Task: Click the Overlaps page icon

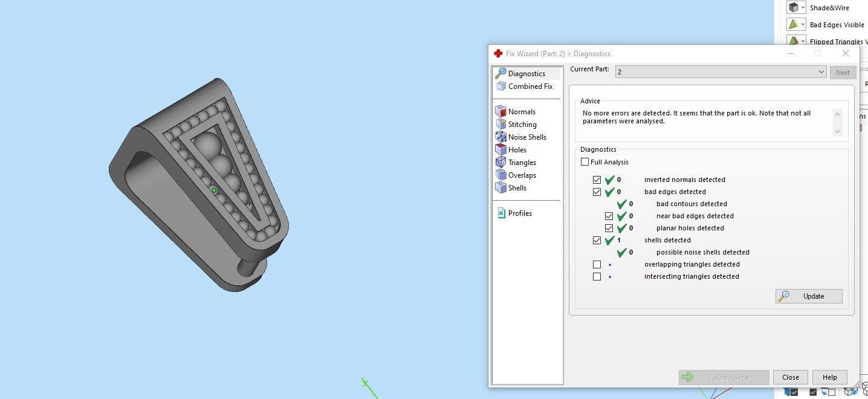Action: 500,175
